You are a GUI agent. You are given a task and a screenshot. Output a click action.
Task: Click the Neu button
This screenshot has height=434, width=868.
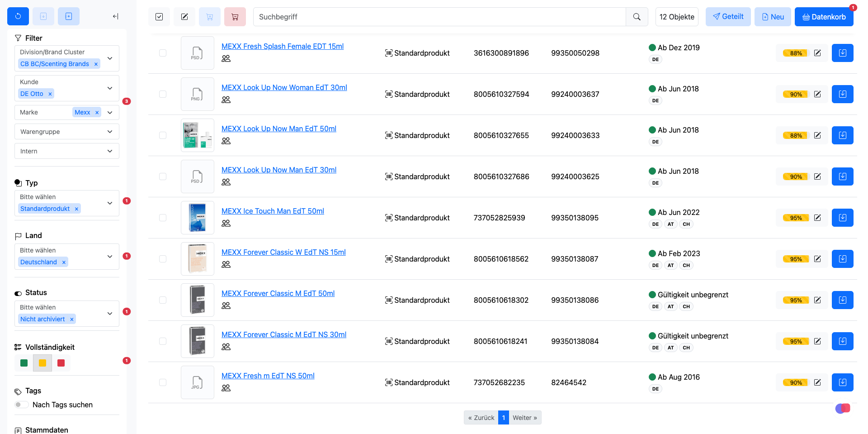coord(773,17)
